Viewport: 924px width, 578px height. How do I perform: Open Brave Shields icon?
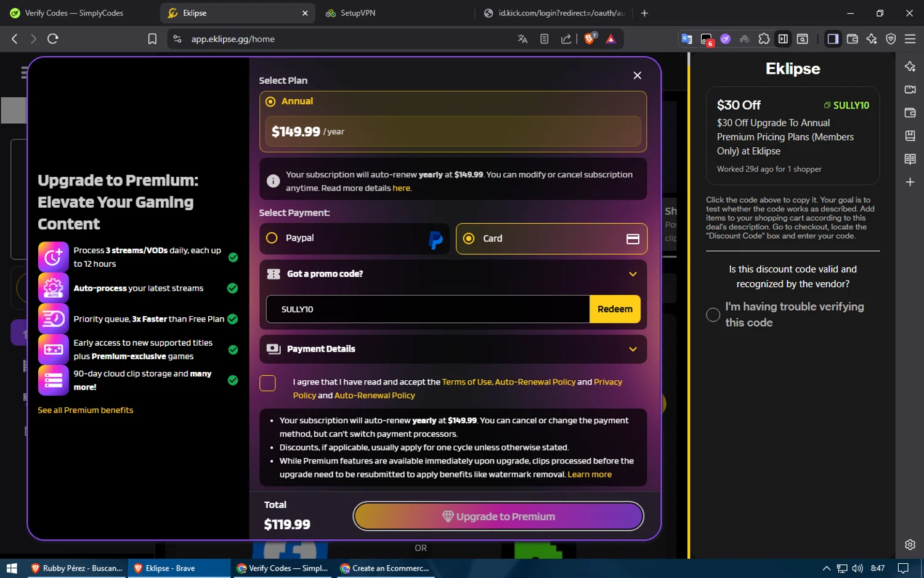[x=590, y=39]
